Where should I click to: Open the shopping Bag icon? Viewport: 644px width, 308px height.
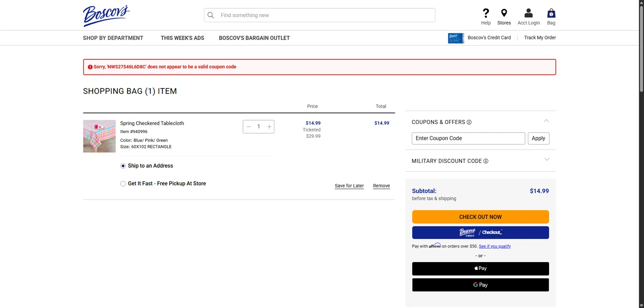point(551,13)
